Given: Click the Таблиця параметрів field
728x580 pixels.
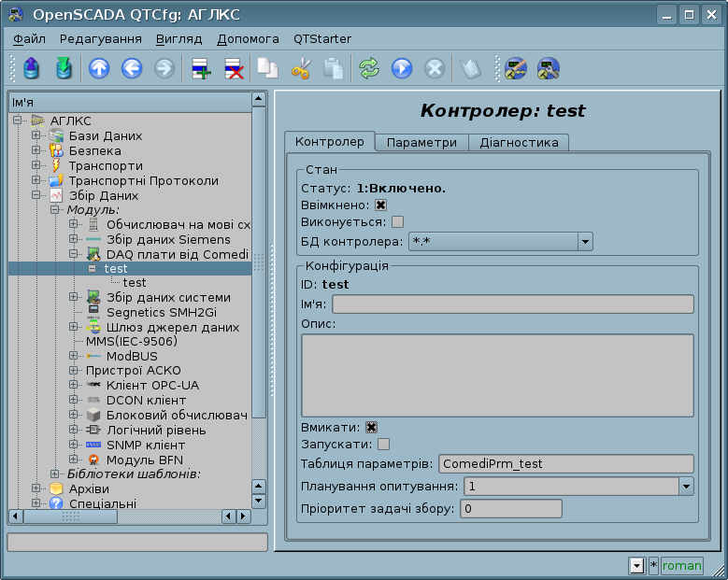Looking at the screenshot, I should pyautogui.click(x=566, y=463).
